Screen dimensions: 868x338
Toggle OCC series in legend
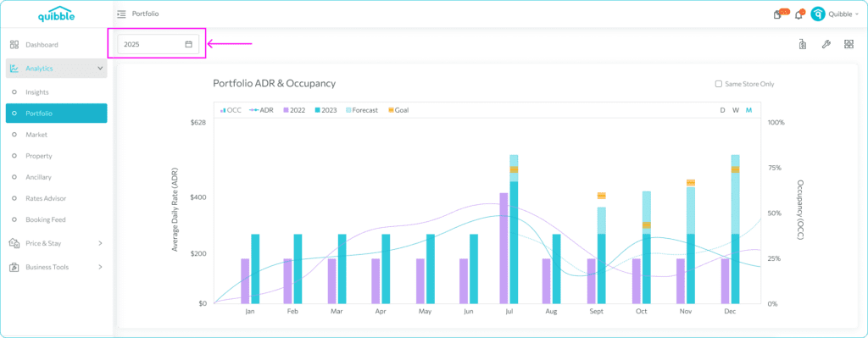231,110
